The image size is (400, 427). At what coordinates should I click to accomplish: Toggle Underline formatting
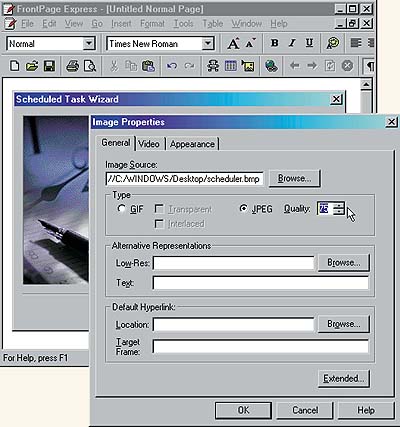click(309, 43)
